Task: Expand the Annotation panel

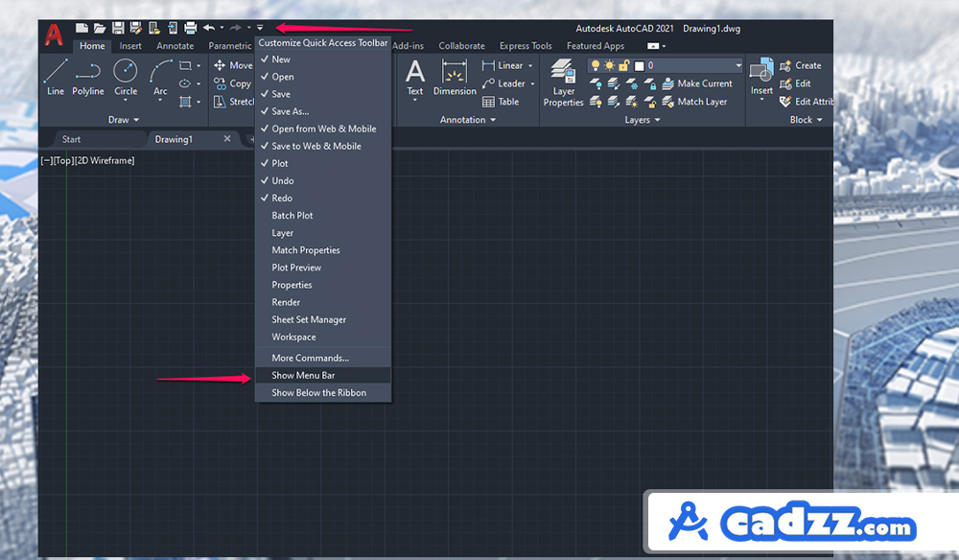Action: point(468,120)
